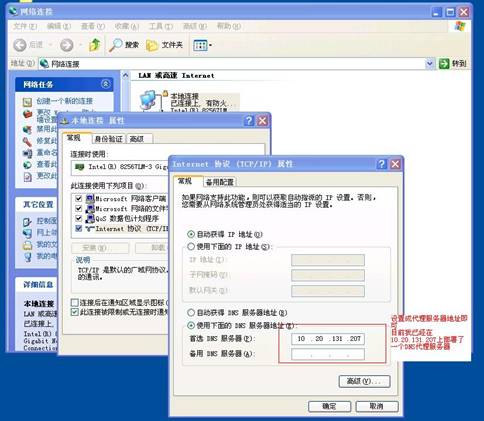Screen dimensions: 484x421
Task: Toggle the Folders (文件夹) toolbar icon
Action: pos(152,45)
